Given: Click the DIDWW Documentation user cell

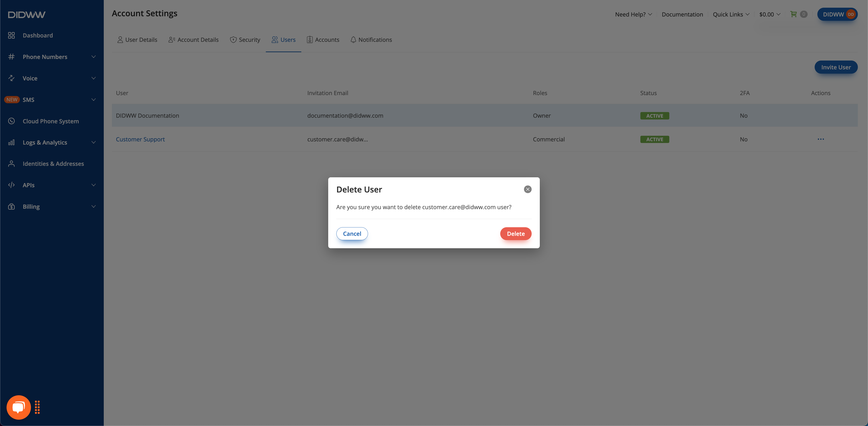Looking at the screenshot, I should (x=147, y=115).
